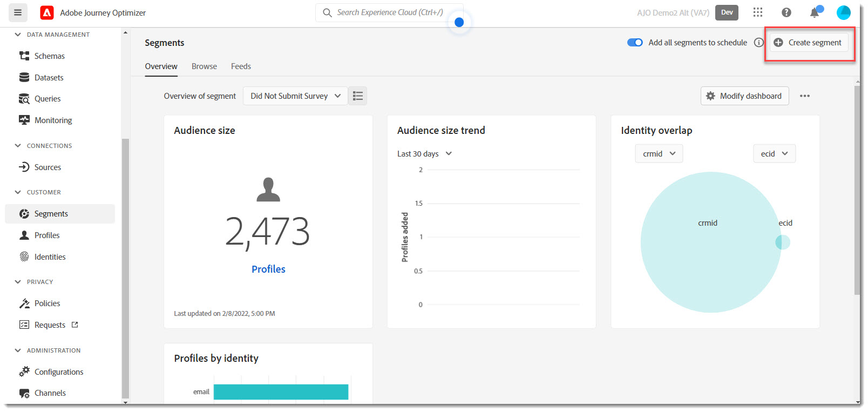Toggle Add all segments to schedule
The width and height of the screenshot is (868, 412).
click(x=635, y=43)
